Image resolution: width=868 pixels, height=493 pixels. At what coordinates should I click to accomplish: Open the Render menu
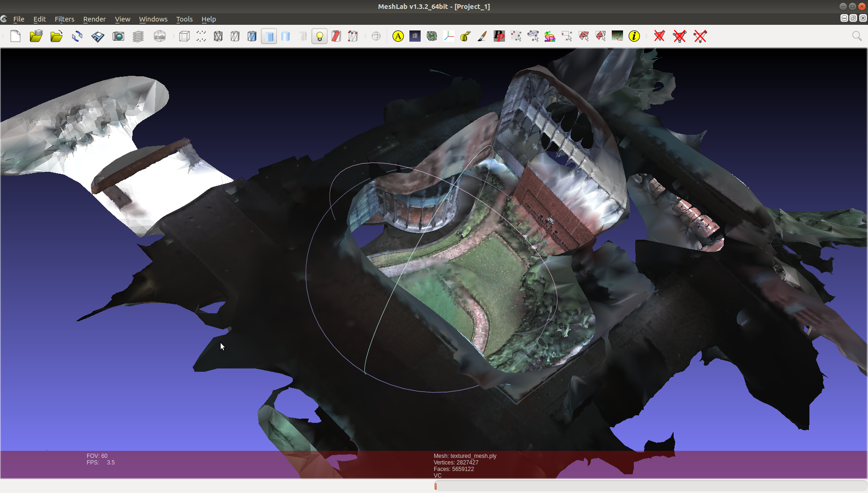(x=94, y=19)
